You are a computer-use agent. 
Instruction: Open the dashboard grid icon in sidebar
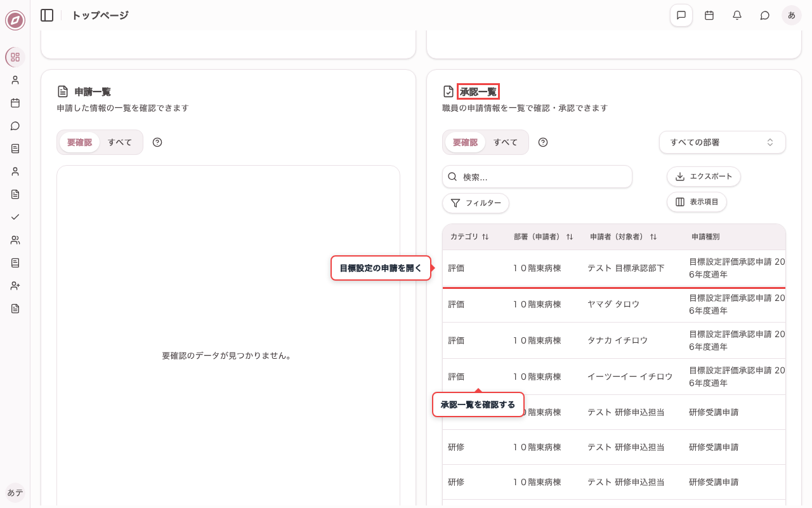[15, 57]
